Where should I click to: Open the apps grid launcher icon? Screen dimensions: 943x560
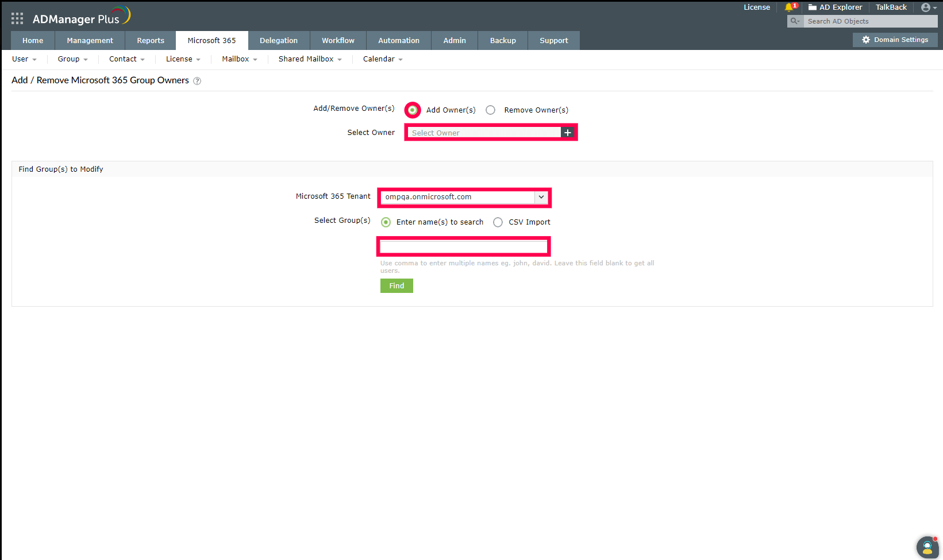click(17, 19)
